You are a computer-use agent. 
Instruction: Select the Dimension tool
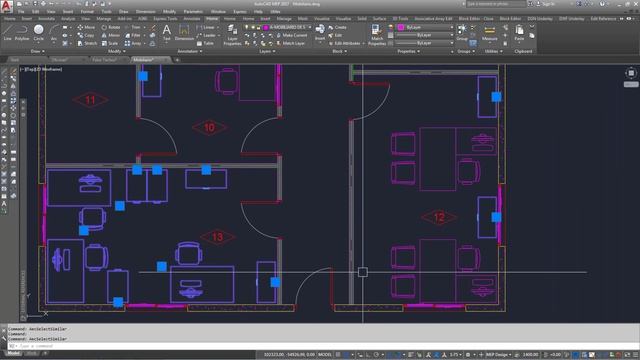point(184,32)
